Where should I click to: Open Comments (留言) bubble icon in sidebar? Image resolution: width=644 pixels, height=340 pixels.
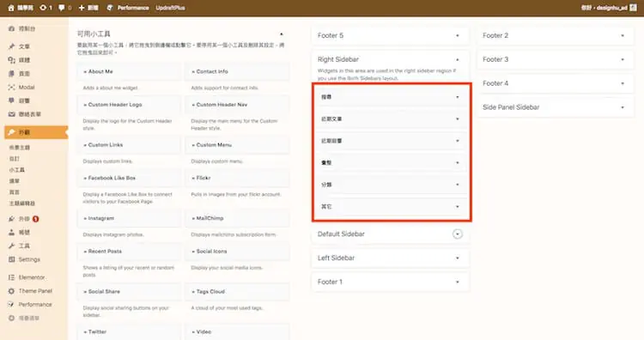tap(11, 100)
